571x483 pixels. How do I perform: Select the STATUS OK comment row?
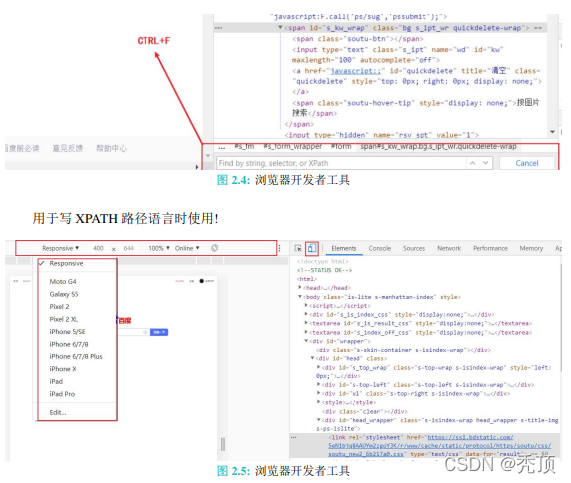[324, 270]
